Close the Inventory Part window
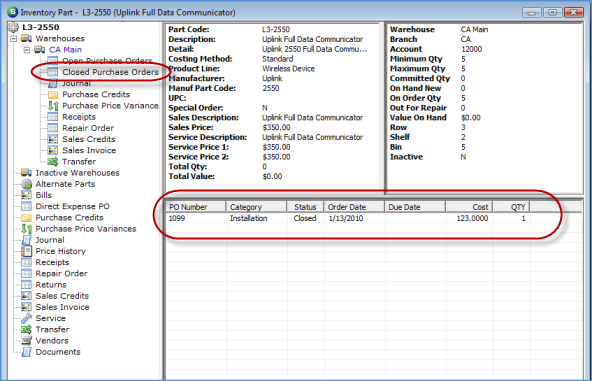This screenshot has width=592, height=381. tap(574, 12)
